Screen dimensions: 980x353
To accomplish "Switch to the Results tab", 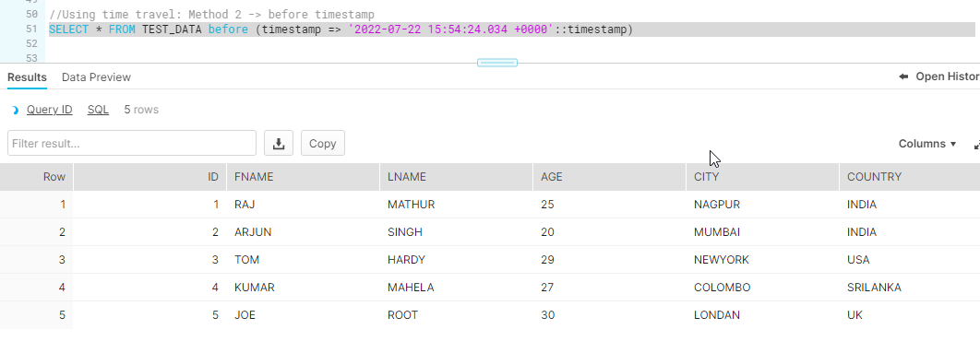I will (x=27, y=77).
